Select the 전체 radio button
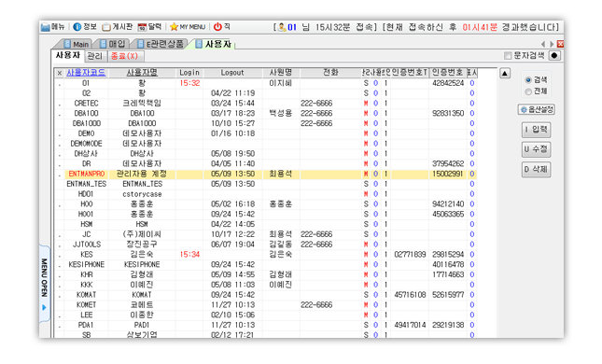The image size is (602, 364). pos(528,91)
